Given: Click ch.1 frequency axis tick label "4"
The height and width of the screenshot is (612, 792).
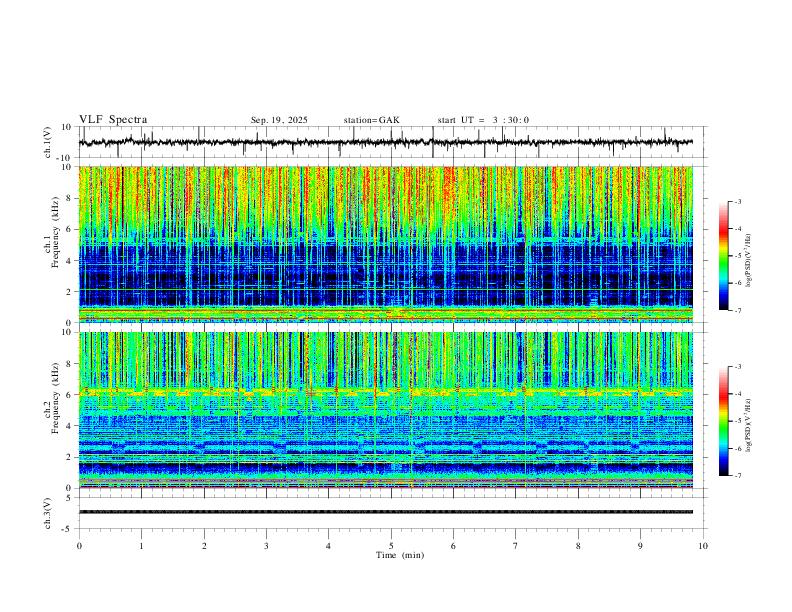Looking at the screenshot, I should pyautogui.click(x=69, y=261).
